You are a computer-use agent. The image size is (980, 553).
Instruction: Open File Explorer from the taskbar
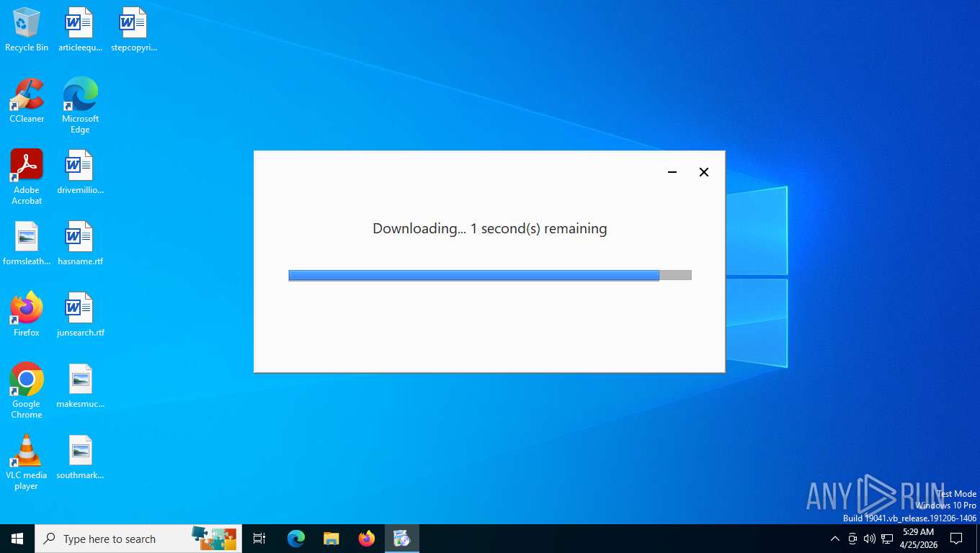tap(331, 539)
